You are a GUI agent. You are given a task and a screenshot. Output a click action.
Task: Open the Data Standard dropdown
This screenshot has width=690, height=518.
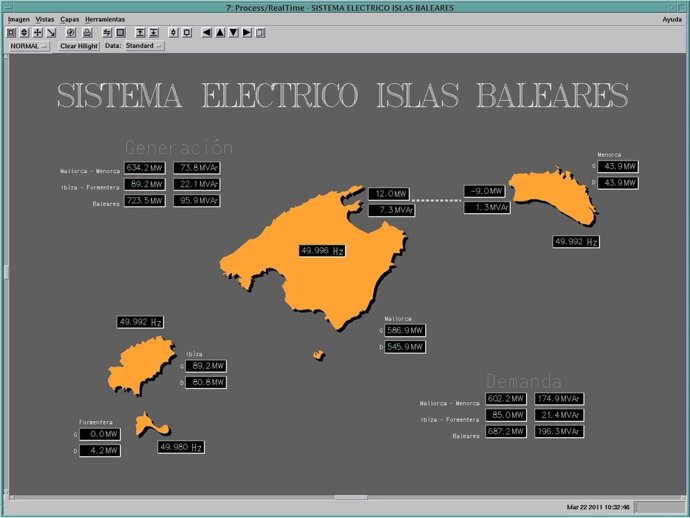click(x=145, y=46)
